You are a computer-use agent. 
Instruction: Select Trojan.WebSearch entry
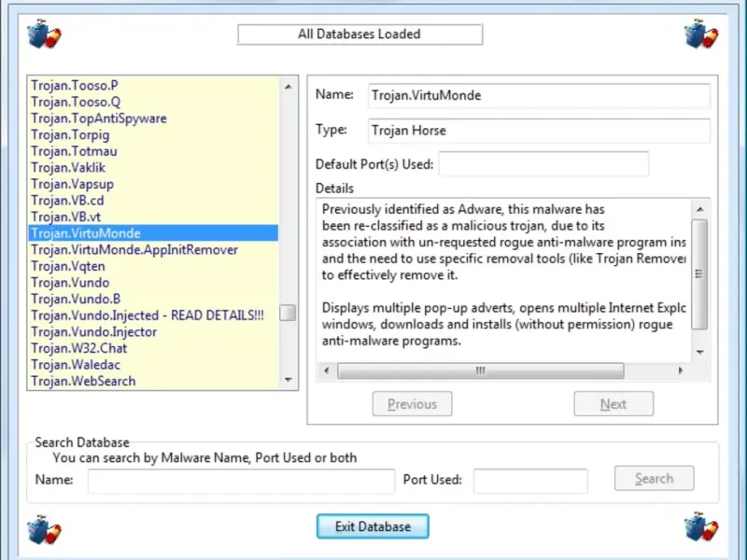click(153, 381)
